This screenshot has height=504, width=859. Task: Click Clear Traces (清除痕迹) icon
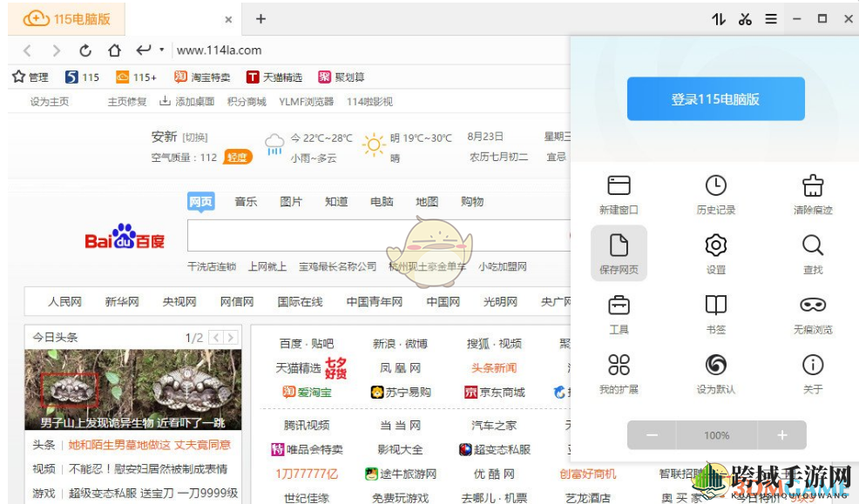[813, 185]
